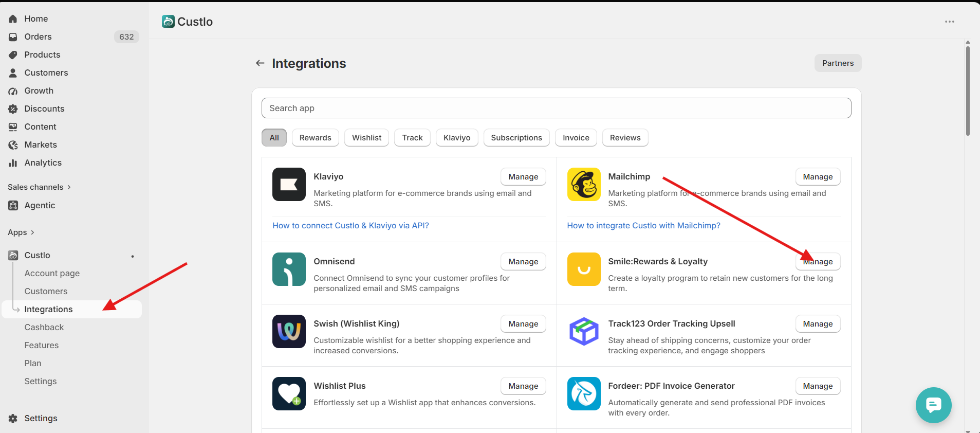Filter integrations by Subscriptions
This screenshot has width=980, height=433.
click(516, 138)
